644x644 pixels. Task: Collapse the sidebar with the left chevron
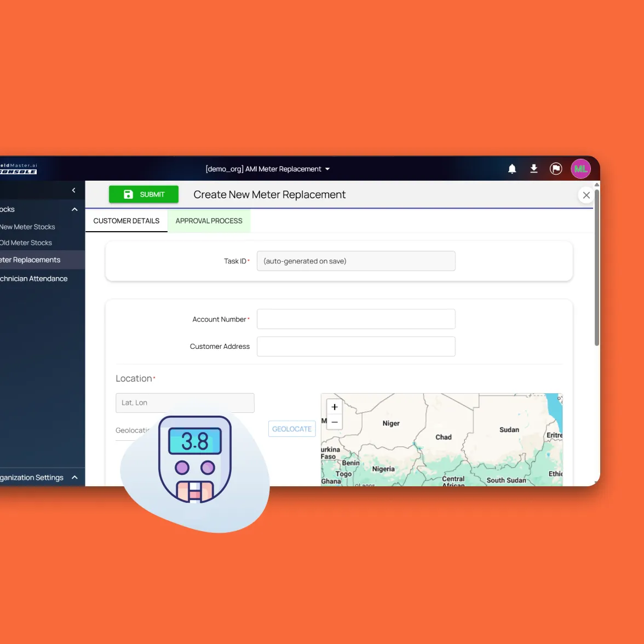click(73, 190)
